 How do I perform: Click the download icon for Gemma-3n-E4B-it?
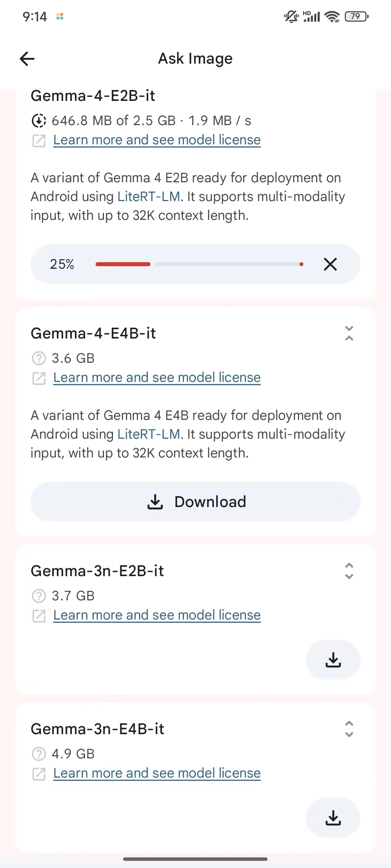point(333,818)
